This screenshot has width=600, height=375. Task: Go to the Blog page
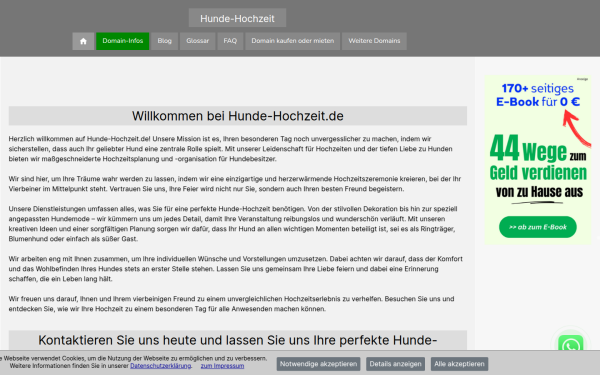click(165, 41)
